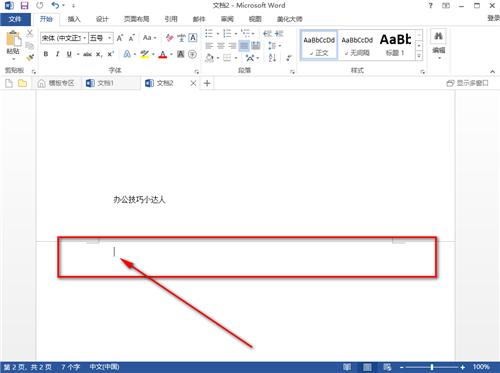Click the Sign in (登录) link
The image size is (500, 373).
pos(493,18)
